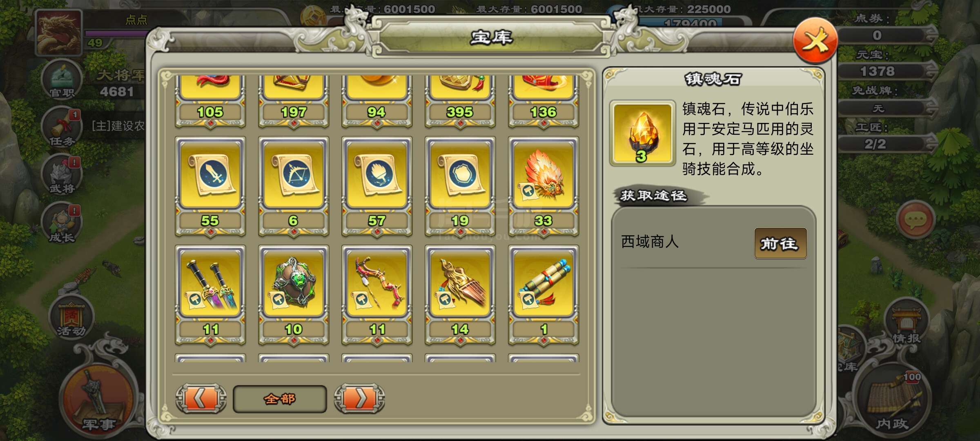Image resolution: width=980 pixels, height=441 pixels.
Task: Open the chat bubble button
Action: click(915, 220)
